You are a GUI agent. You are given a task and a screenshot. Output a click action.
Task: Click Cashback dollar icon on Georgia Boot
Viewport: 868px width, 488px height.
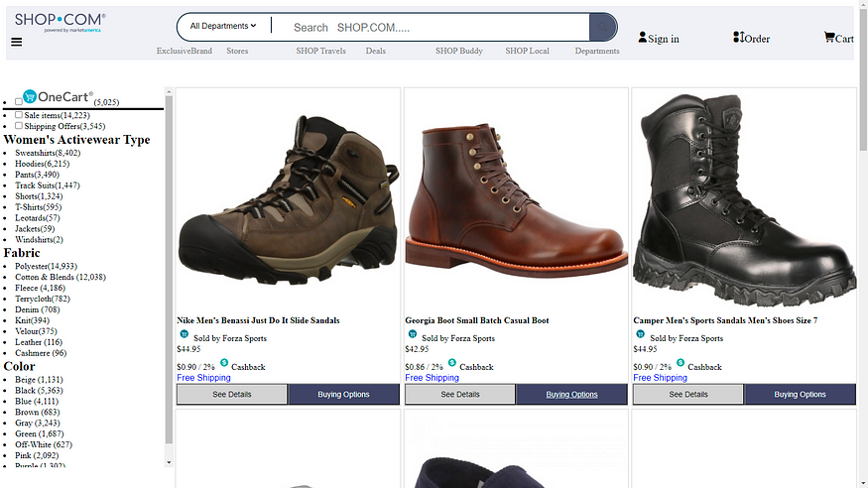coord(451,363)
